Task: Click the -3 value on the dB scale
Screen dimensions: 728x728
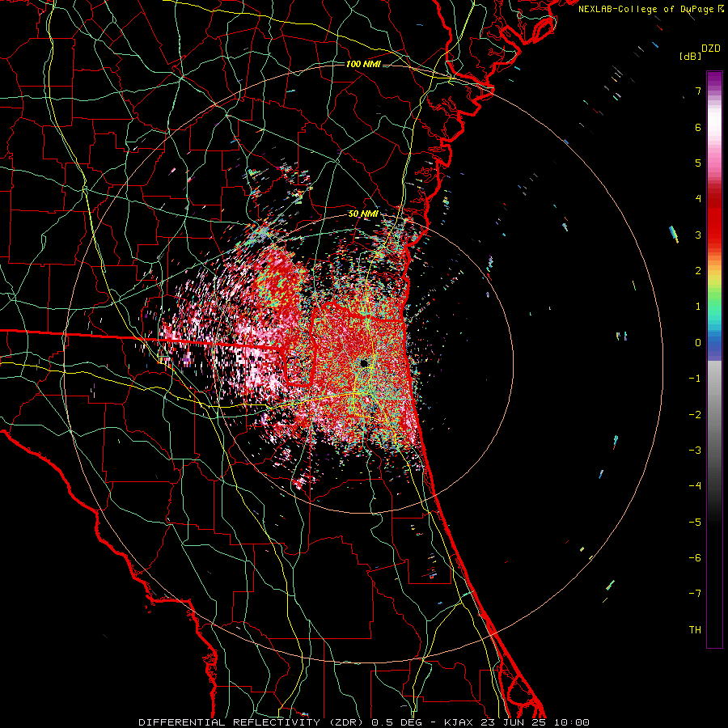Action: [x=695, y=450]
